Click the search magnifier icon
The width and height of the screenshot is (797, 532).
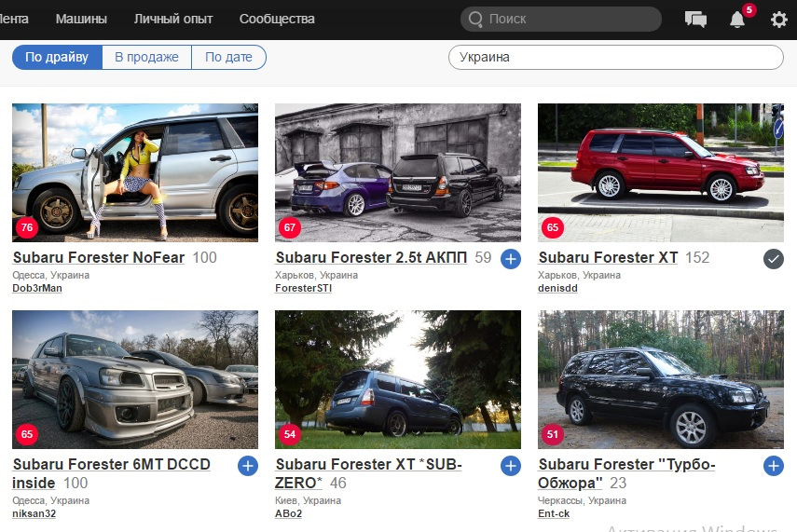(475, 20)
